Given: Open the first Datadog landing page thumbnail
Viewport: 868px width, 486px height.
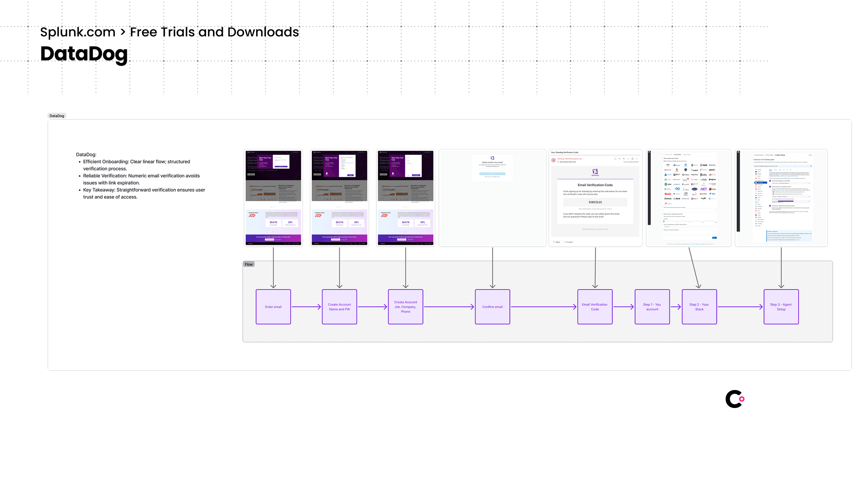Looking at the screenshot, I should coord(273,198).
